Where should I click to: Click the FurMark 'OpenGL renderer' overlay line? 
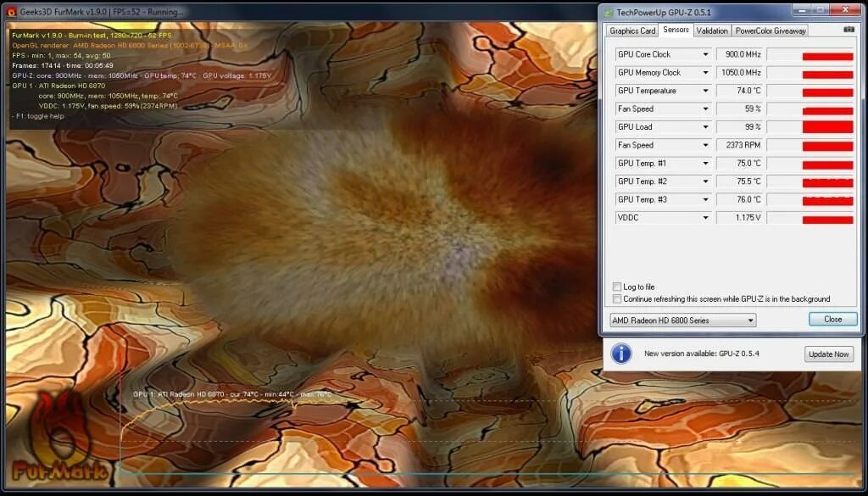pyautogui.click(x=130, y=46)
